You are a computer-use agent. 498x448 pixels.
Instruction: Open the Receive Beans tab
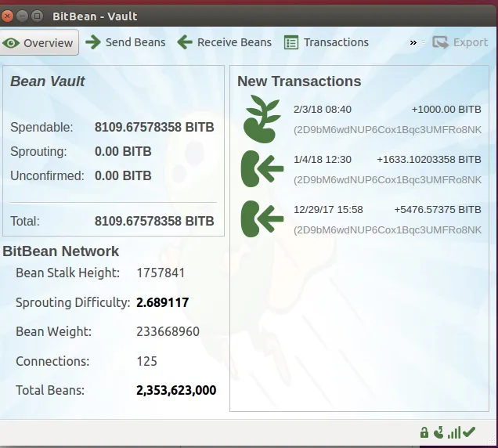(x=224, y=42)
